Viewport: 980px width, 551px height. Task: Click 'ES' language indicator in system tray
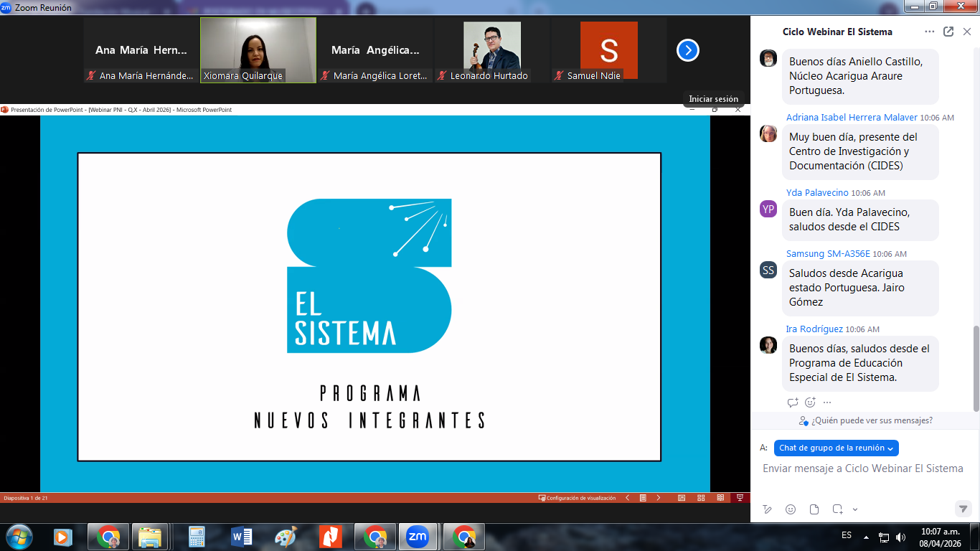pyautogui.click(x=847, y=535)
